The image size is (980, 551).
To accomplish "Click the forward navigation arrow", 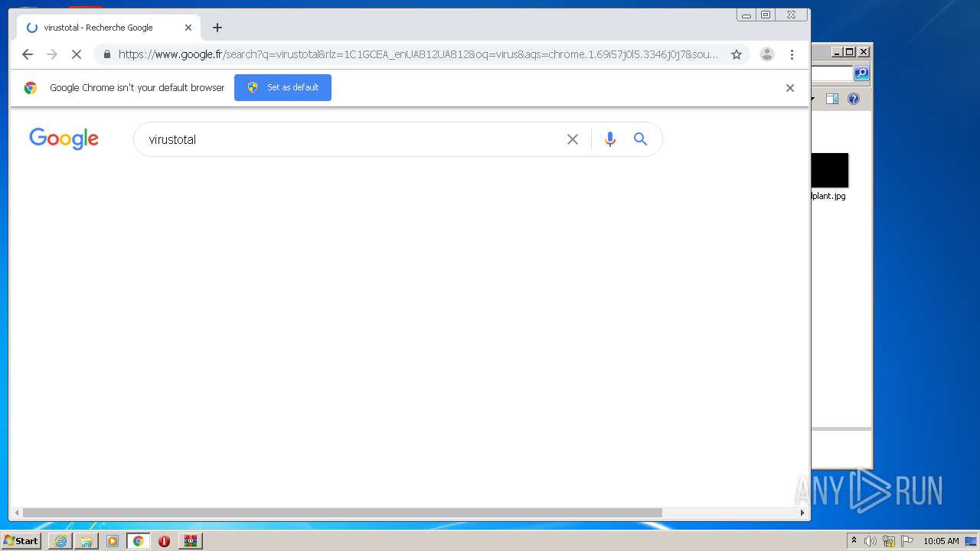I will click(x=52, y=54).
